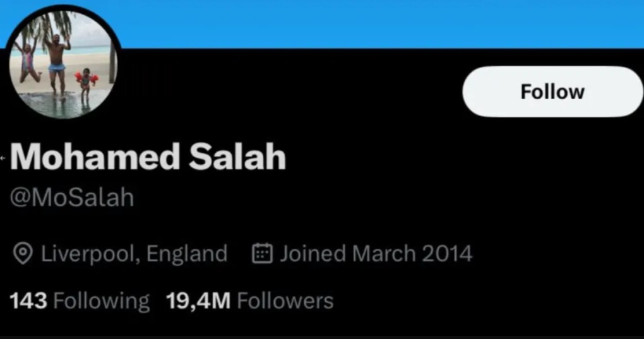Screen dimensions: 644x339
Task: Click the jumping girl in the profile photo
Action: (28, 62)
